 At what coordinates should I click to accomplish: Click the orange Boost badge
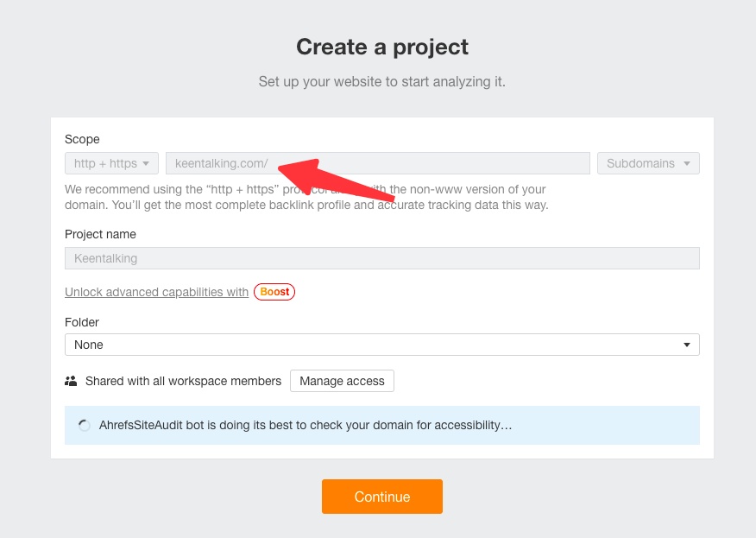[274, 292]
